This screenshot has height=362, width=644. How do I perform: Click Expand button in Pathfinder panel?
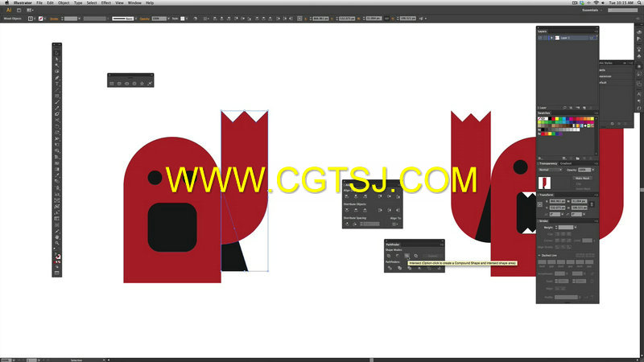[432, 256]
